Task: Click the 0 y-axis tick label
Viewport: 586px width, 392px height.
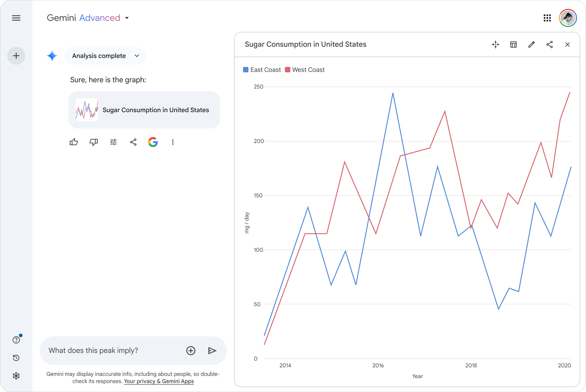Action: (255, 359)
